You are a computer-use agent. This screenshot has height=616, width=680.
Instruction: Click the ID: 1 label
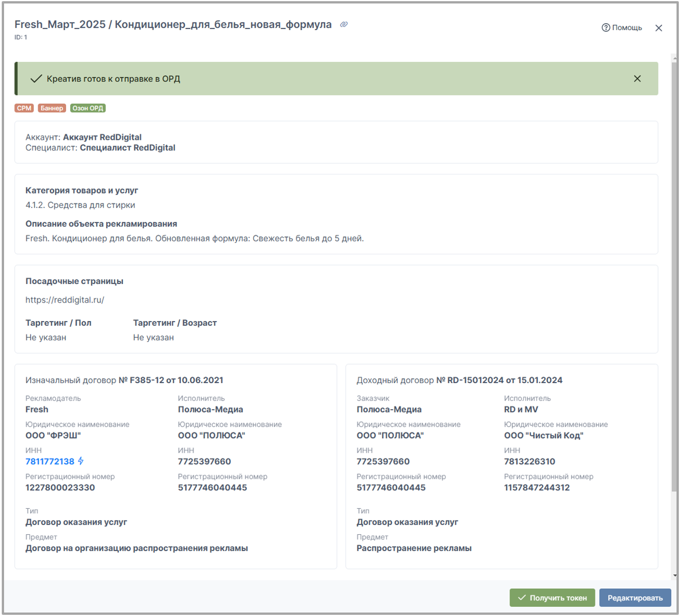tap(21, 37)
